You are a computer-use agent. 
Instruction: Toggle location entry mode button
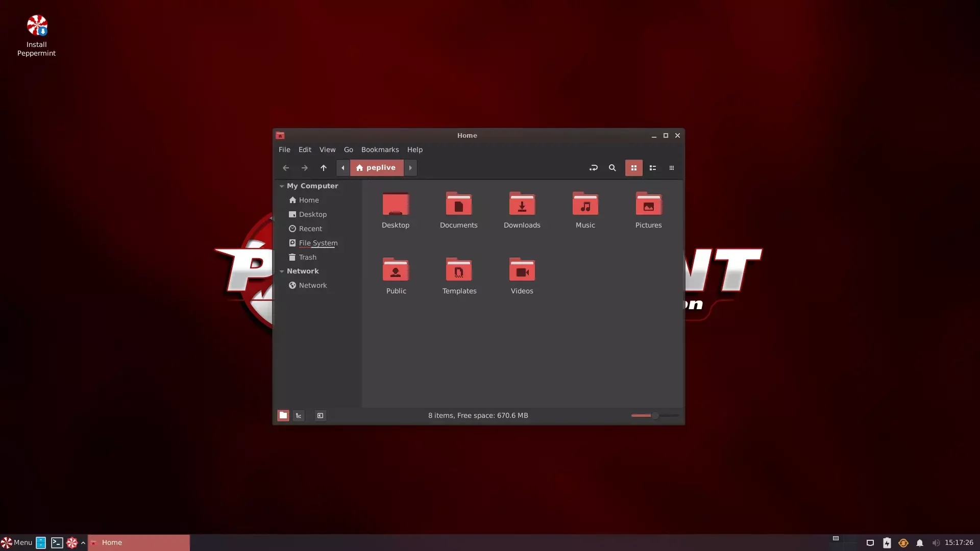[x=594, y=168]
